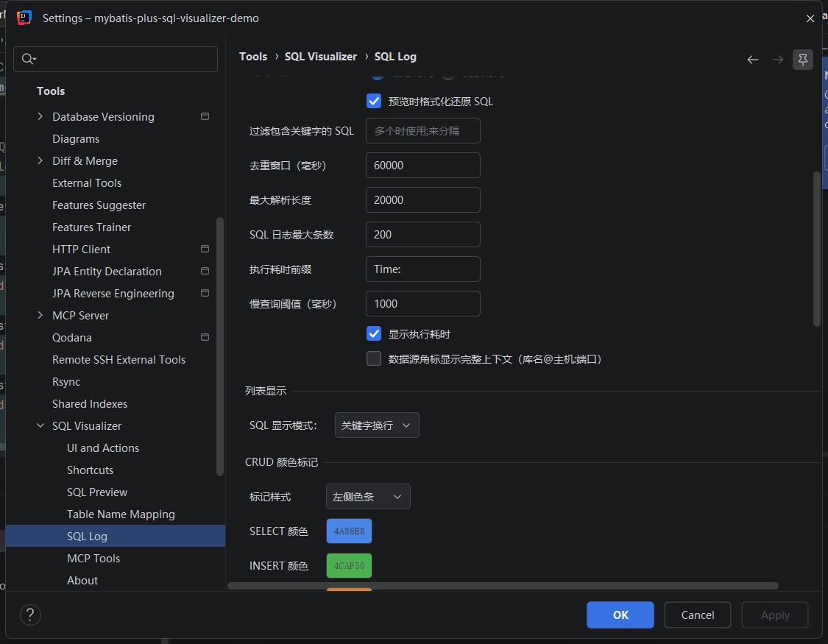Expand Database Versioning tree node
Screen dimensions: 828x644
(x=40, y=116)
